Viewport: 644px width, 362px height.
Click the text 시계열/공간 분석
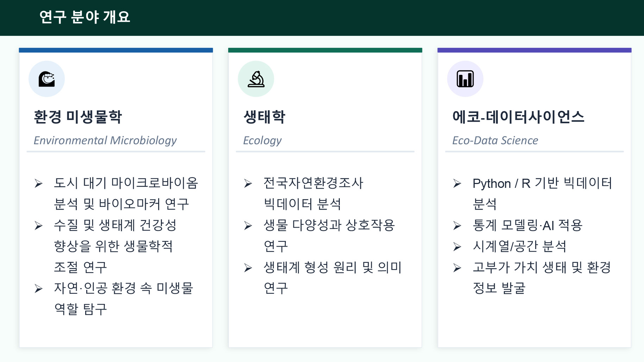tap(519, 246)
